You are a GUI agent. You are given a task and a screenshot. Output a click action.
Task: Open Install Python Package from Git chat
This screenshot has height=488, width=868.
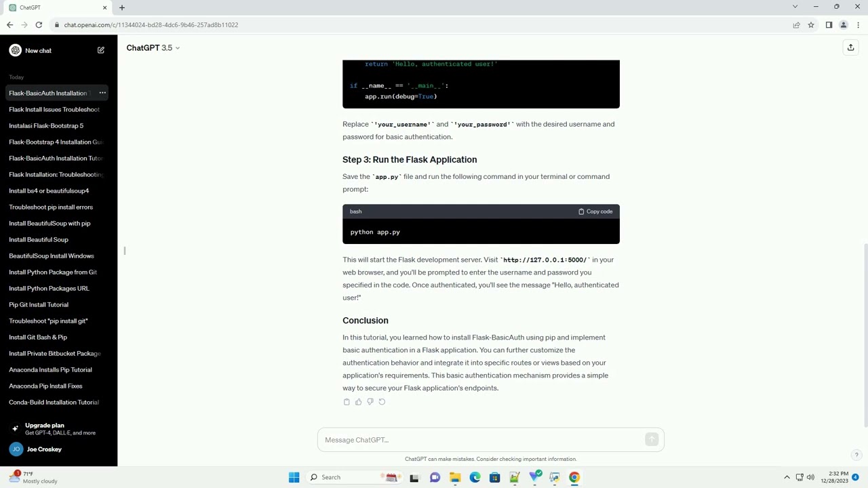pos(53,272)
